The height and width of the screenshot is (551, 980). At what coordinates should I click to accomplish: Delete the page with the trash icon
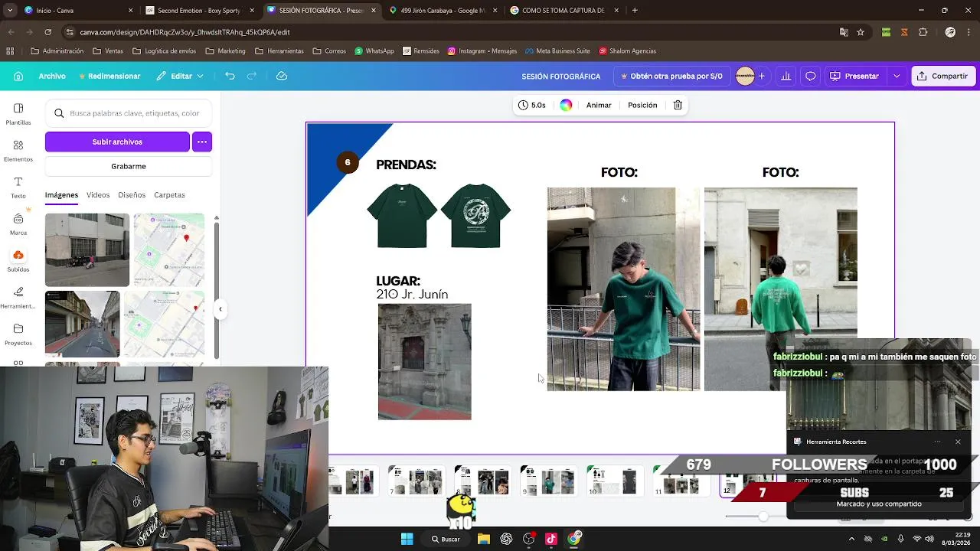[678, 105]
